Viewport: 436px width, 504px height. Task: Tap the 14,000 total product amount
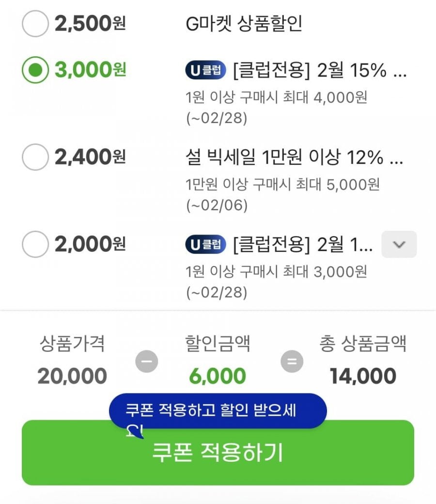[x=363, y=376]
